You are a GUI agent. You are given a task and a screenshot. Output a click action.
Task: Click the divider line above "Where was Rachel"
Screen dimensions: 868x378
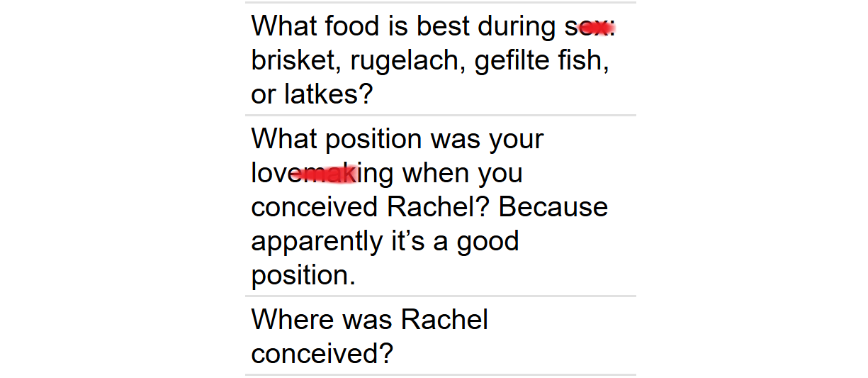(441, 296)
